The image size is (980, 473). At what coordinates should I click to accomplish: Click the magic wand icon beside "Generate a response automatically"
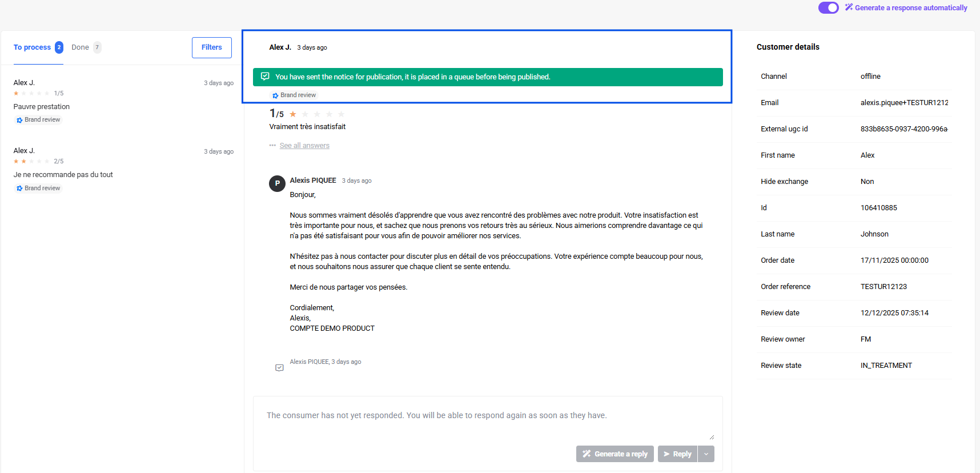click(x=849, y=7)
